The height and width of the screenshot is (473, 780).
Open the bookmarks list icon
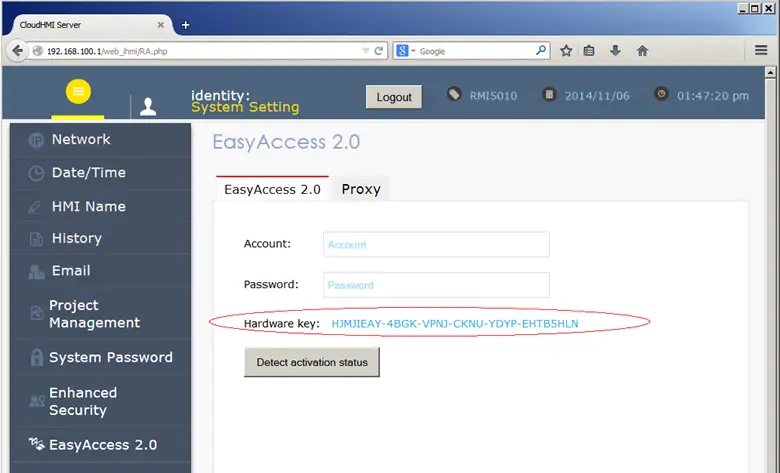589,51
